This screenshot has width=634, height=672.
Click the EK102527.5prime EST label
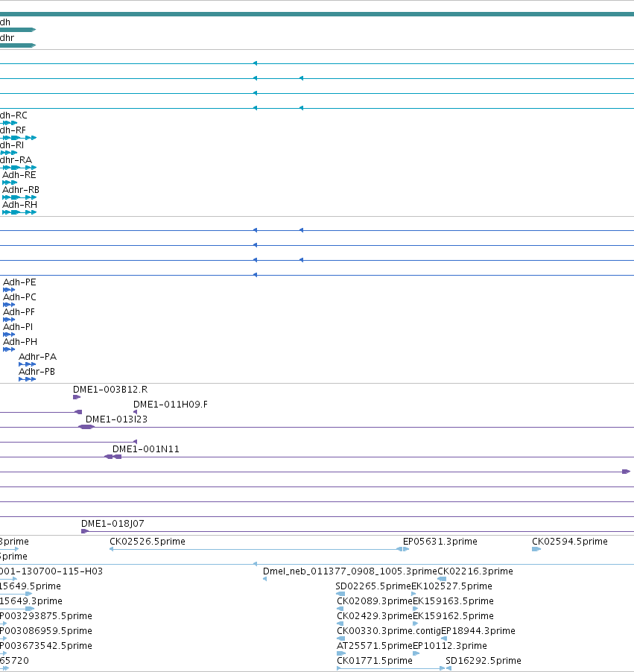click(451, 586)
